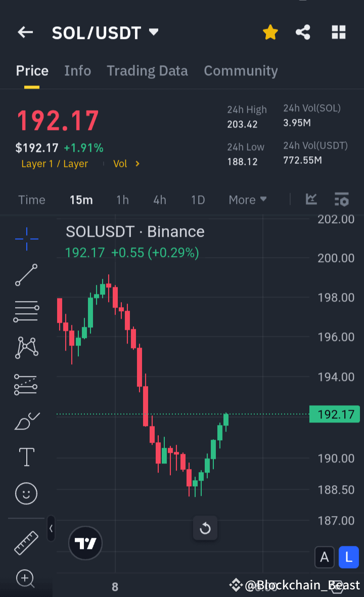This screenshot has height=597, width=364.
Task: Select the crosshair cursor tool
Action: pyautogui.click(x=26, y=239)
